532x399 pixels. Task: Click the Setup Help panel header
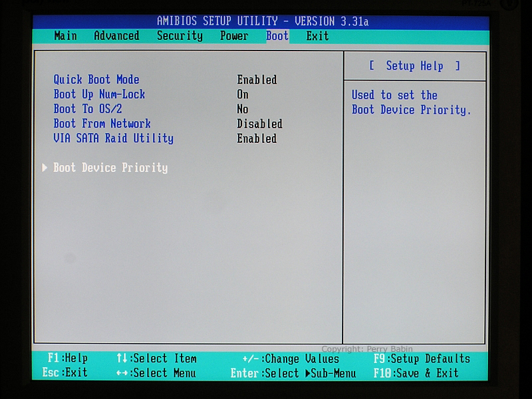(414, 66)
